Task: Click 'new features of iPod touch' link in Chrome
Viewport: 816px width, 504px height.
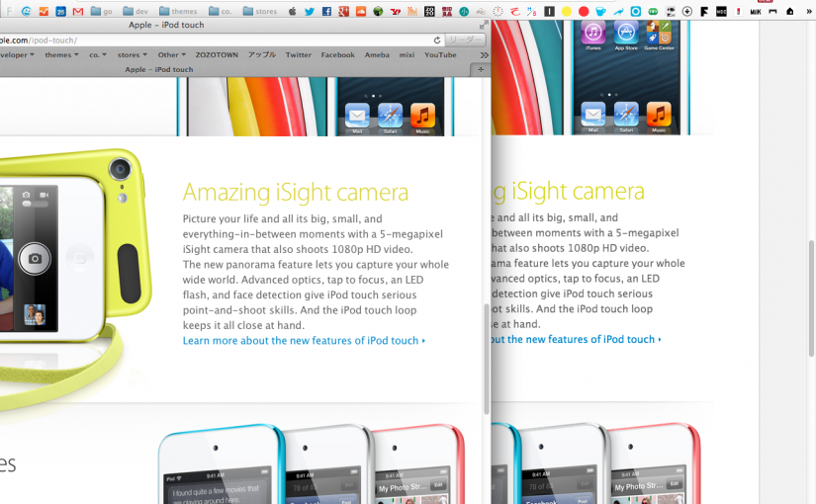Action: (576, 339)
